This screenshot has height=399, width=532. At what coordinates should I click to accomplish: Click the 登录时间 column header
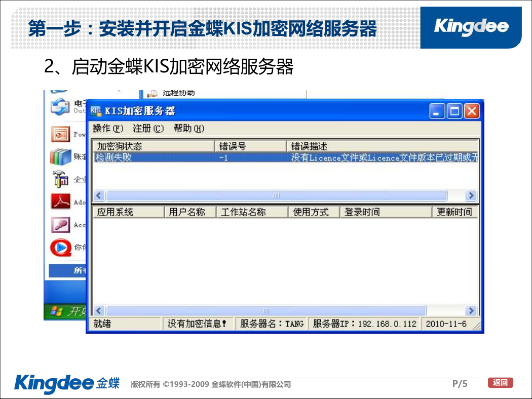coord(386,212)
